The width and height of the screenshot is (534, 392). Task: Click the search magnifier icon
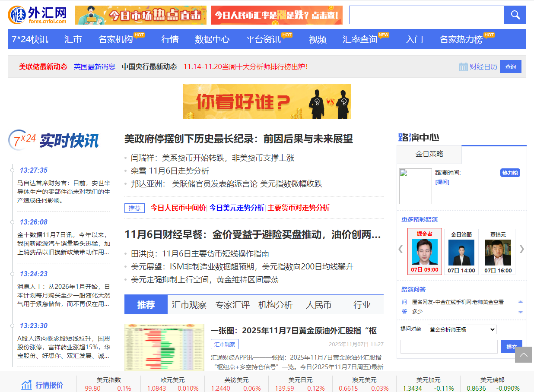pos(515,15)
